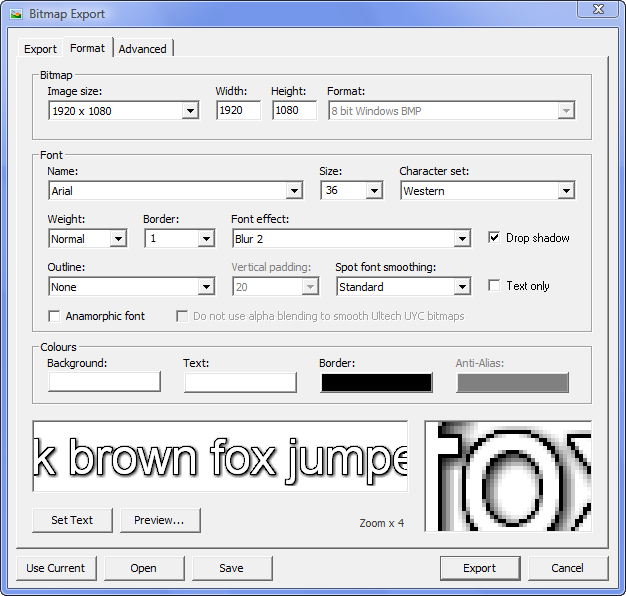The height and width of the screenshot is (596, 626).
Task: Click the Background colour swatch
Action: pos(104,382)
